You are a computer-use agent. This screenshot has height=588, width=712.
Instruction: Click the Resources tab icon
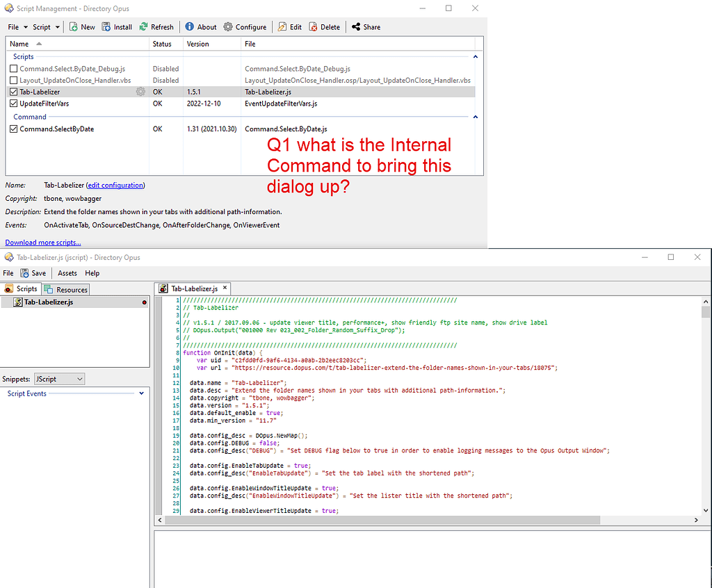[49, 290]
